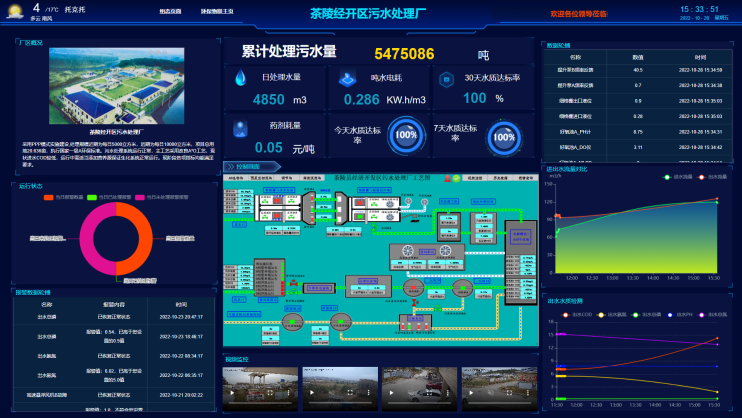Screen dimensions: 742x418
Task: Click the magenta segment of the donut chart
Action: click(x=88, y=239)
